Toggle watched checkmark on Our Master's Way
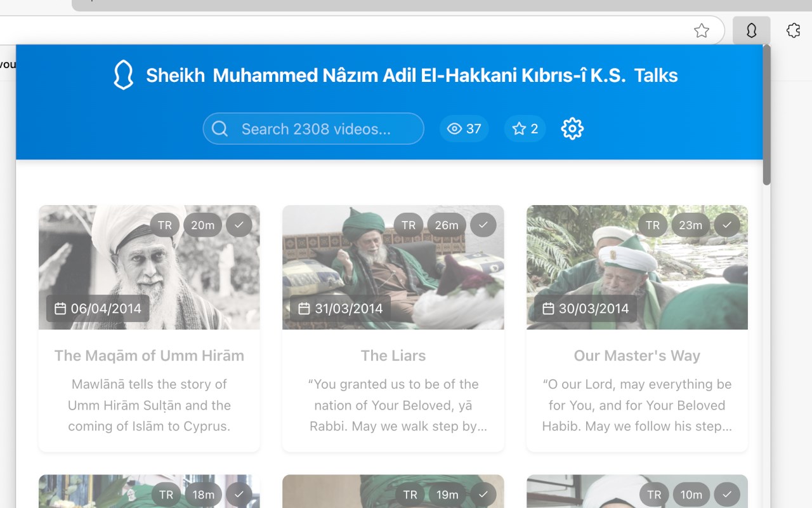 (727, 225)
